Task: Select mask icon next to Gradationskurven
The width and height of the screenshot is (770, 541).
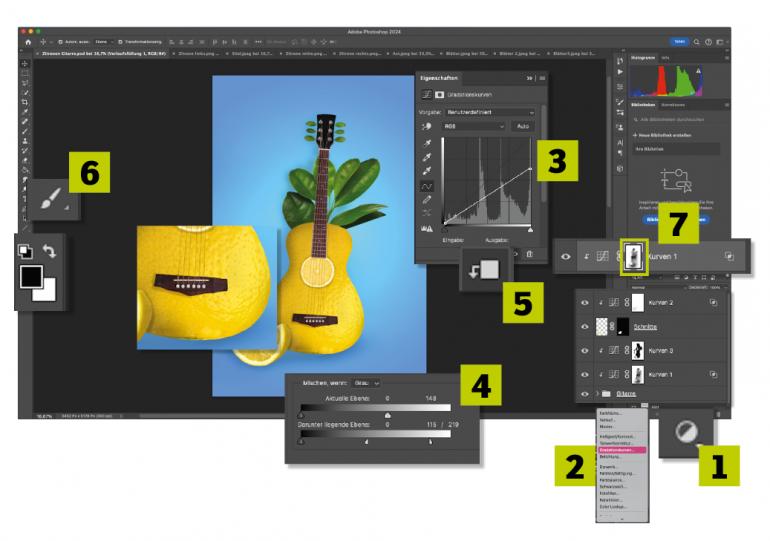Action: [x=440, y=95]
